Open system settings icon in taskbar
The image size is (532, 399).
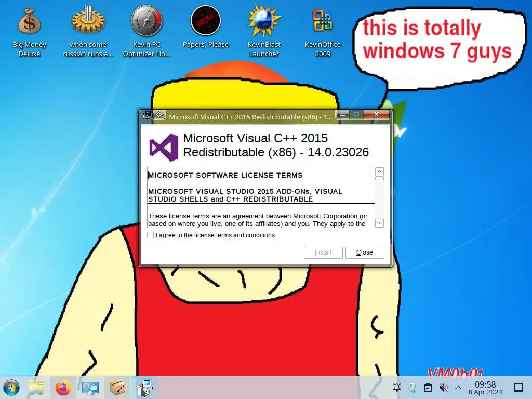tap(90, 388)
